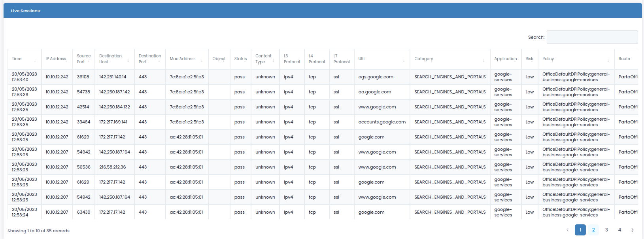Sort table by Time column arrow

35,61
